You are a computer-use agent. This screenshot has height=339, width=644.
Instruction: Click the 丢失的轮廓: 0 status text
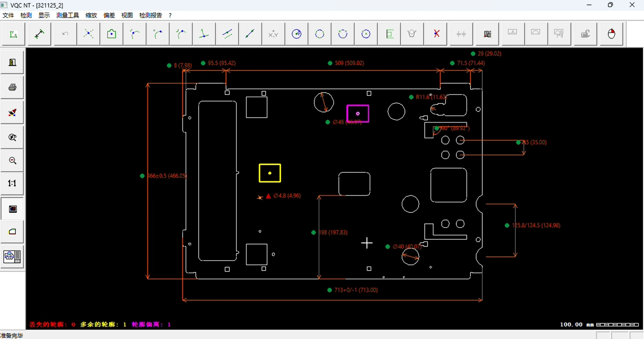[x=52, y=325]
